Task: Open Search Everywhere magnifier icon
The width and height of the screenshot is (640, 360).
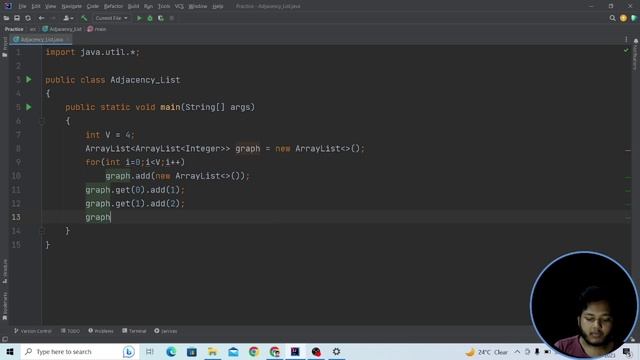Action: point(612,18)
